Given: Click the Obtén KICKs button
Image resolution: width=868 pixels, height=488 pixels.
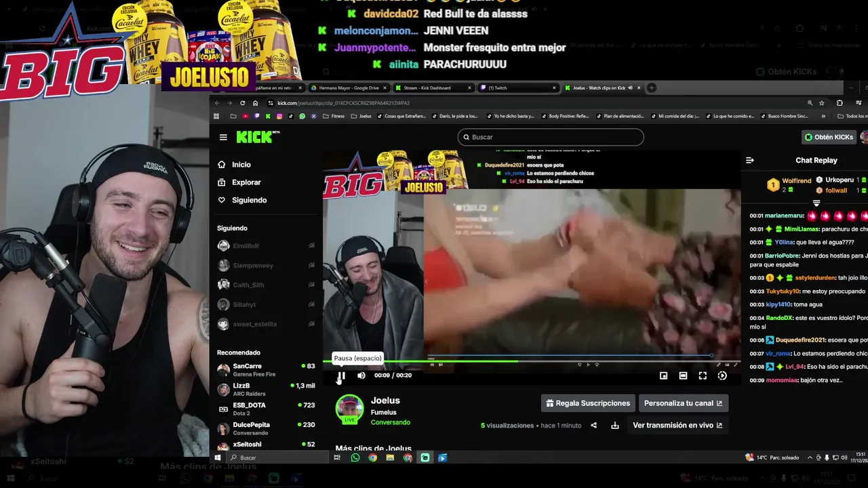Looking at the screenshot, I should click(829, 137).
